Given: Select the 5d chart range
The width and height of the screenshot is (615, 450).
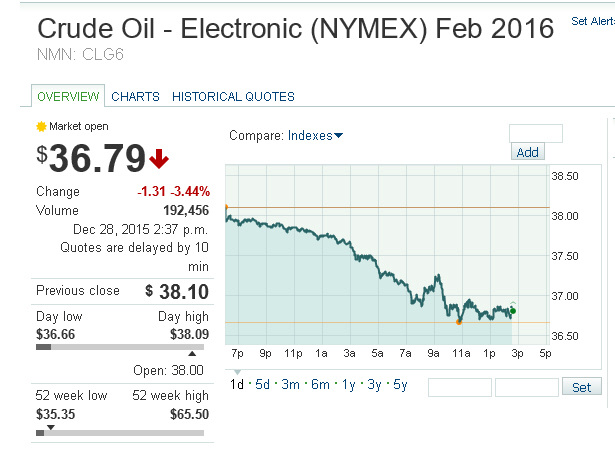Looking at the screenshot, I should pyautogui.click(x=263, y=385).
